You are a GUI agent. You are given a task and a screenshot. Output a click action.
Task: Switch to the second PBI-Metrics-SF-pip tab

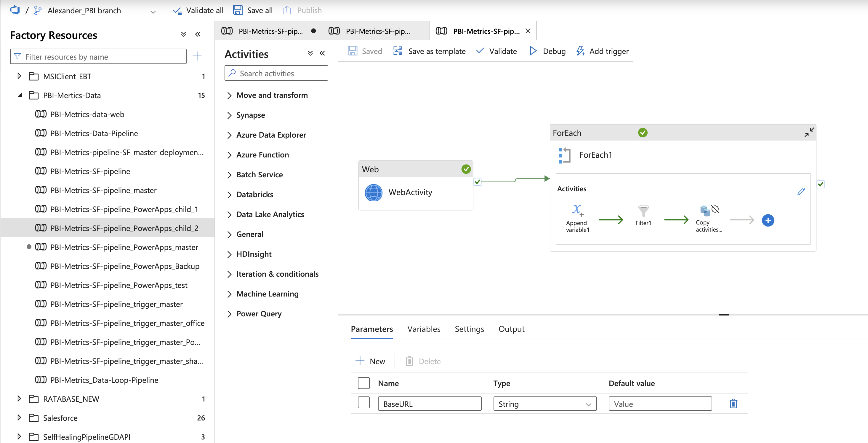click(x=375, y=31)
